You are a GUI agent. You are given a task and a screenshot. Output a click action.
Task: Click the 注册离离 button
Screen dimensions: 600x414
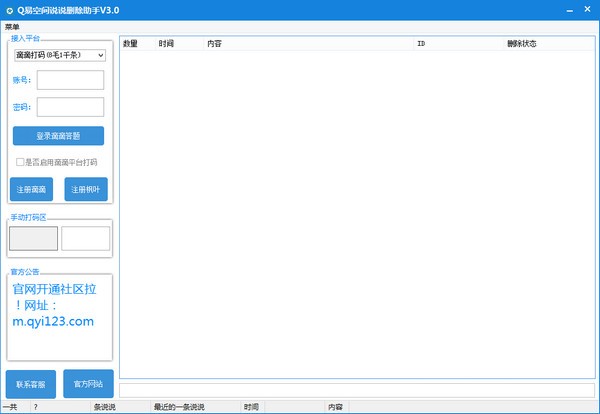[x=30, y=189]
